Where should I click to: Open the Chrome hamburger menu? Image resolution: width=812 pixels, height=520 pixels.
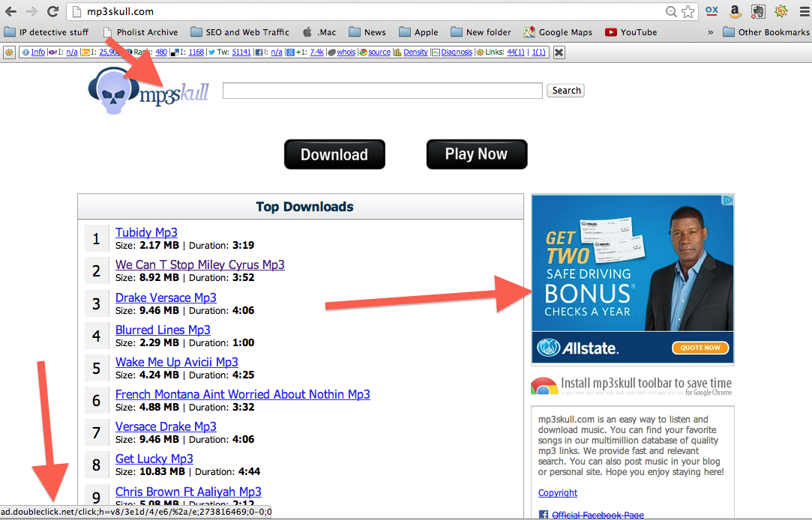803,11
